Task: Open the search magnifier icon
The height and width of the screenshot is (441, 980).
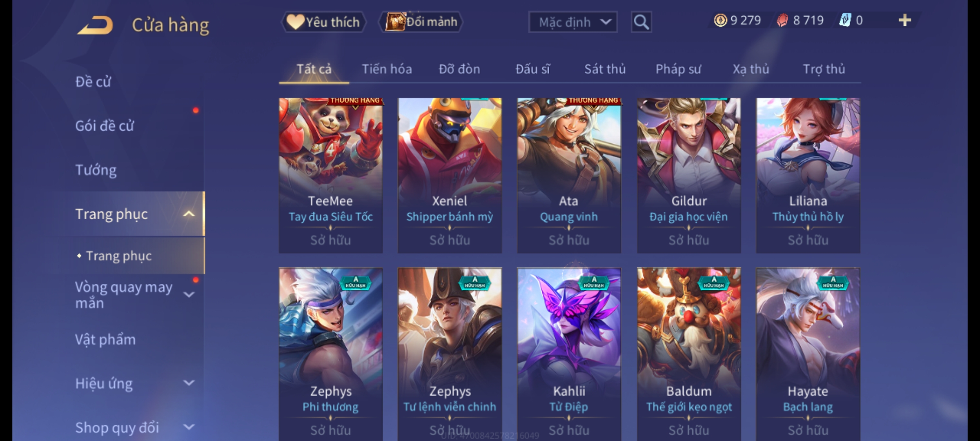Action: tap(641, 22)
